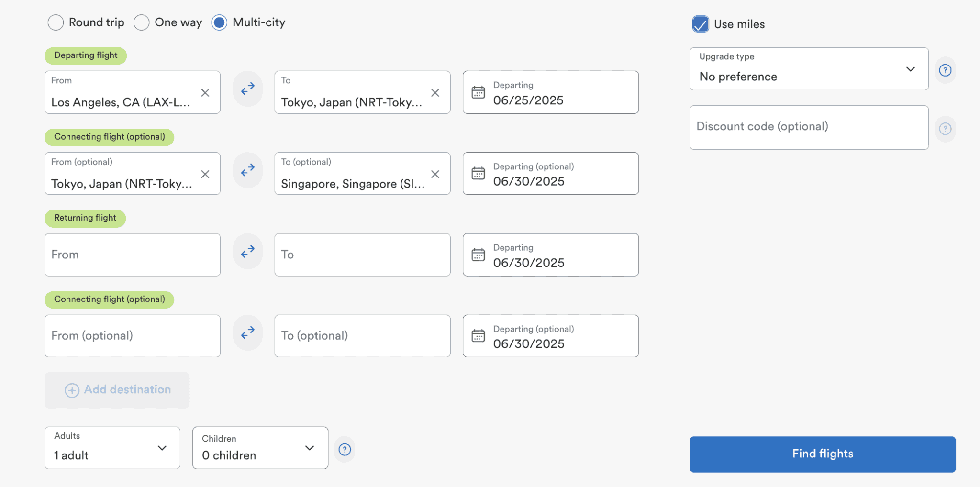
Task: Click the Find flights button
Action: pos(822,454)
